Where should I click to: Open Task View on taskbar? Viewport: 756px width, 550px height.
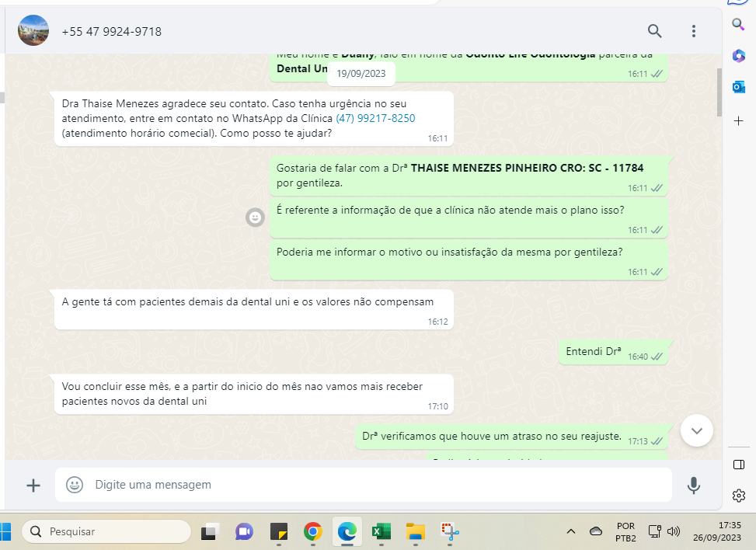tap(211, 531)
